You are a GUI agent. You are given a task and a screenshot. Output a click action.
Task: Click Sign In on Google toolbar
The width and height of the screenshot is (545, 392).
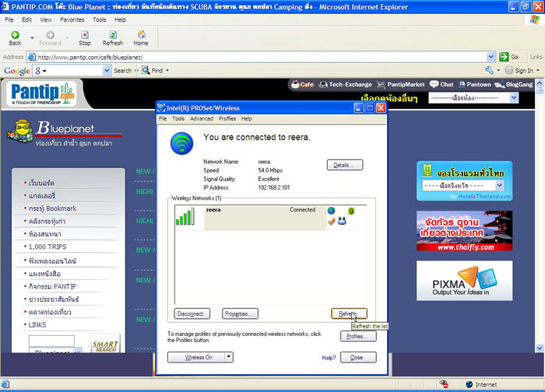click(x=524, y=71)
